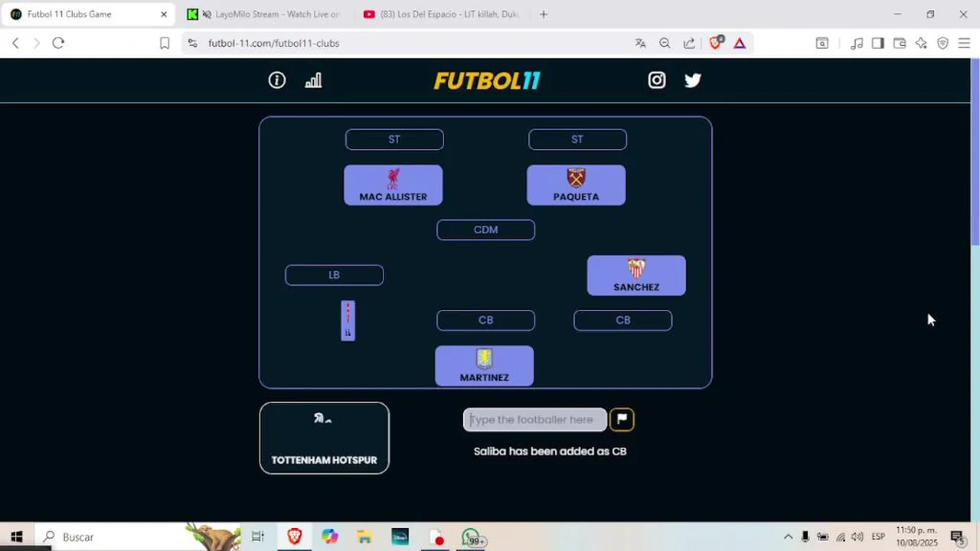Click the zoom out magnifier icon

665,43
